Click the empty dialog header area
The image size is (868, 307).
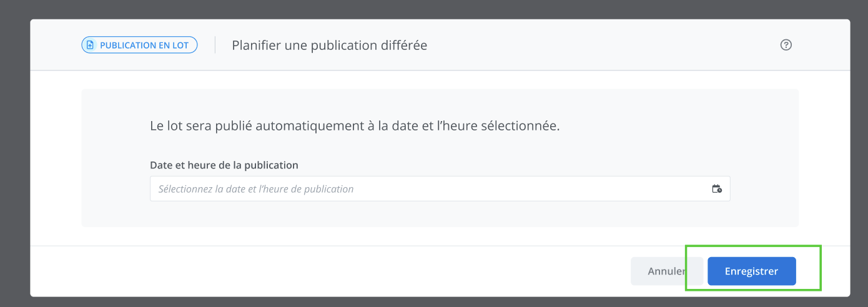click(x=593, y=45)
